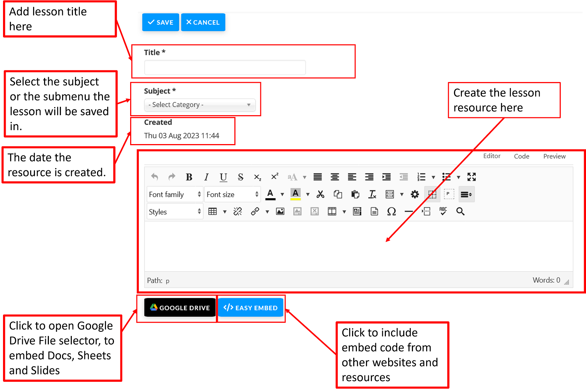This screenshot has width=586, height=392.
Task: Insert a special character with the omega icon
Action: [392, 211]
